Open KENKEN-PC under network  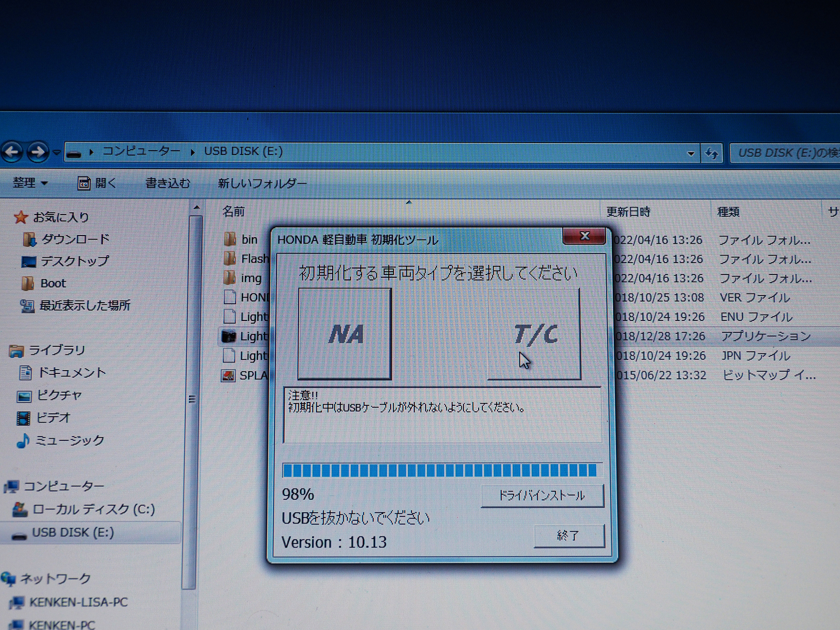pos(52,625)
